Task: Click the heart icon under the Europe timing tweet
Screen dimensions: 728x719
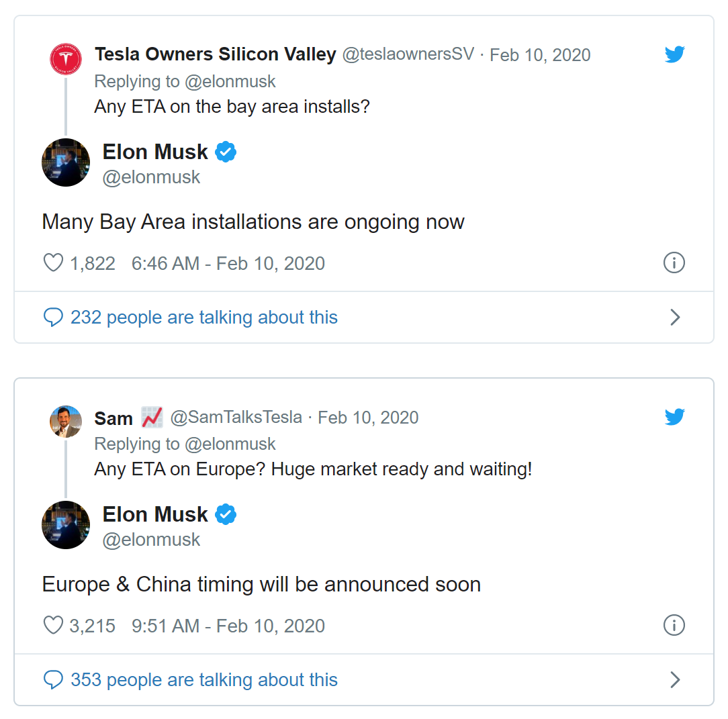Action: coord(52,624)
